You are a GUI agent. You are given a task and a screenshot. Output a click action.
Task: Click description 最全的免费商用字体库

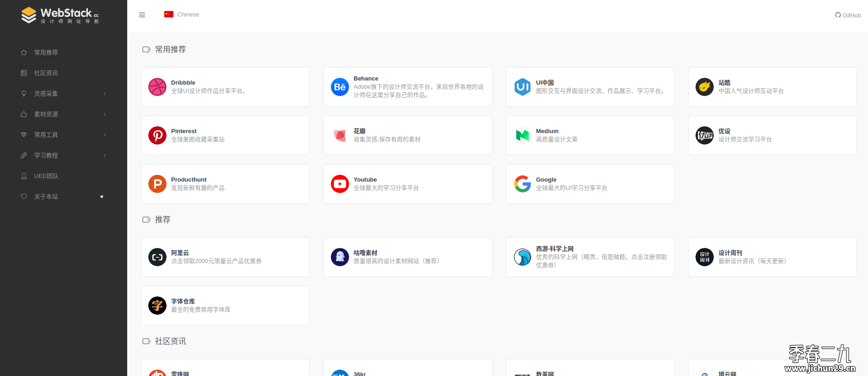(201, 310)
